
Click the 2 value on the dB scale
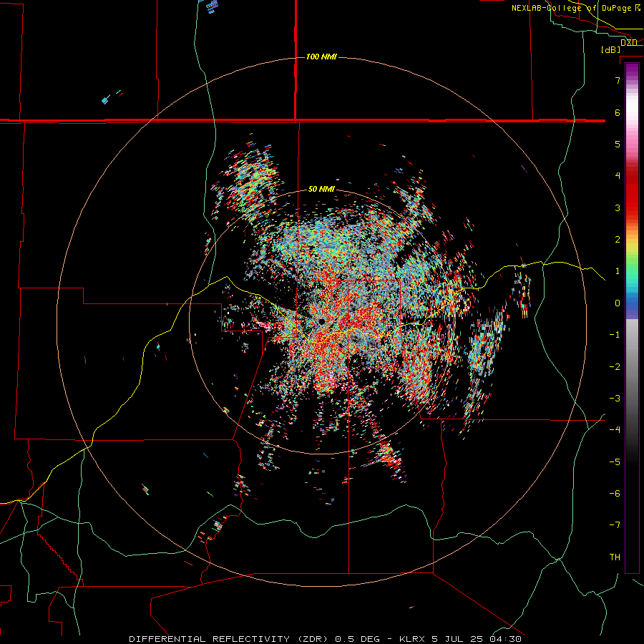[618, 240]
